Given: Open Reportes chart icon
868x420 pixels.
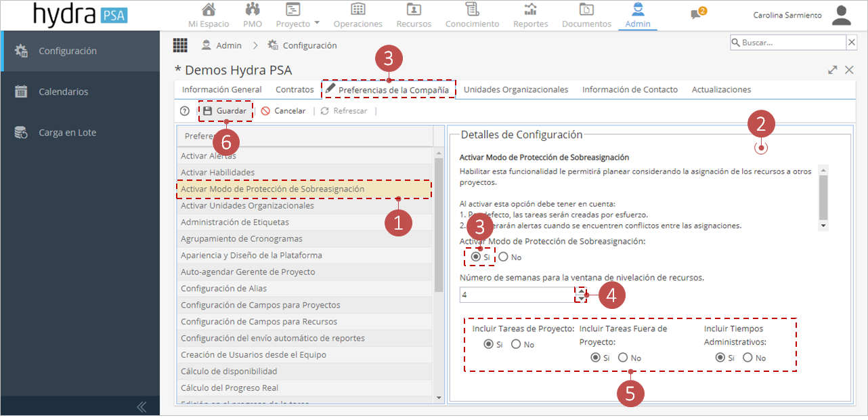Looking at the screenshot, I should pos(531,9).
